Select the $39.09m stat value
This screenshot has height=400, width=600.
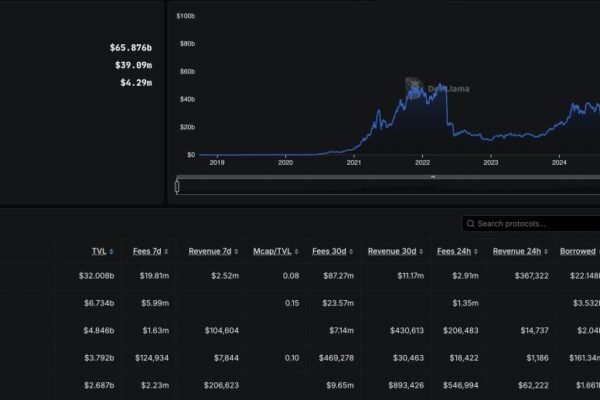coord(133,65)
